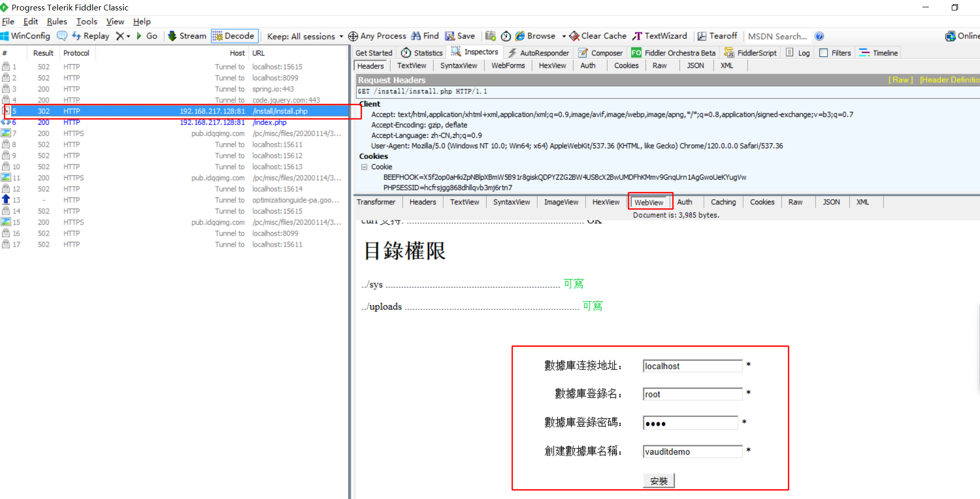
Task: Save sessions with the Save icon
Action: (x=460, y=36)
